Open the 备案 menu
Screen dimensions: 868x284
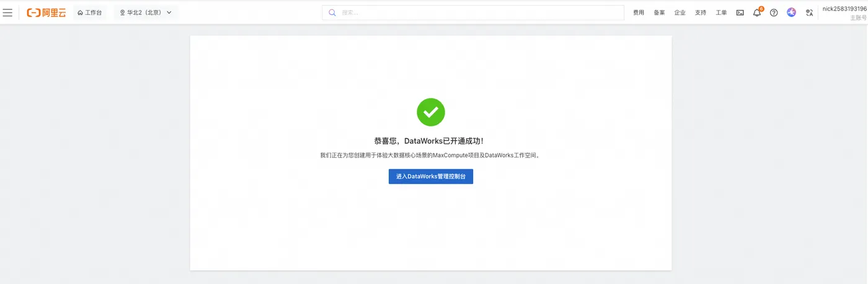[x=659, y=12]
